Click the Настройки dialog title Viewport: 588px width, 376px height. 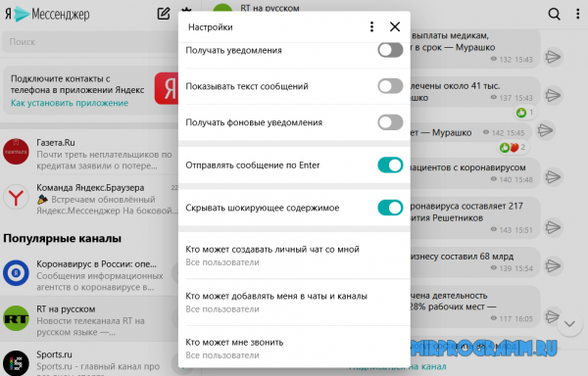(x=211, y=27)
